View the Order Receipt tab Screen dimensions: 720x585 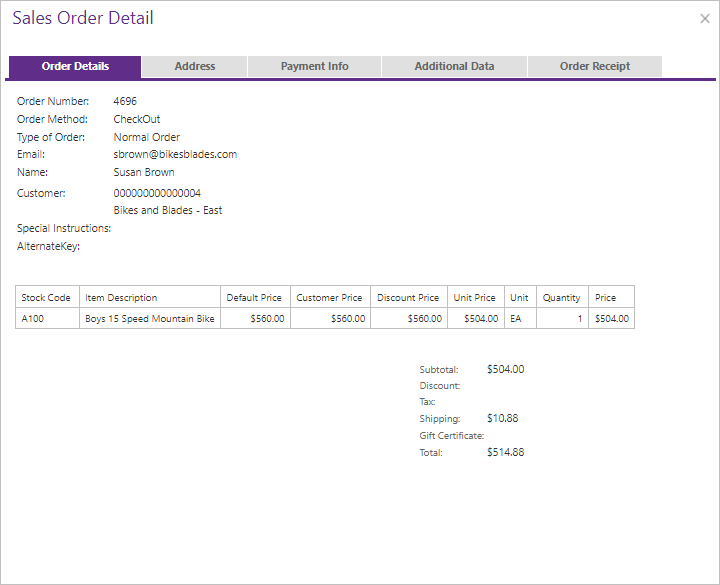tap(595, 67)
